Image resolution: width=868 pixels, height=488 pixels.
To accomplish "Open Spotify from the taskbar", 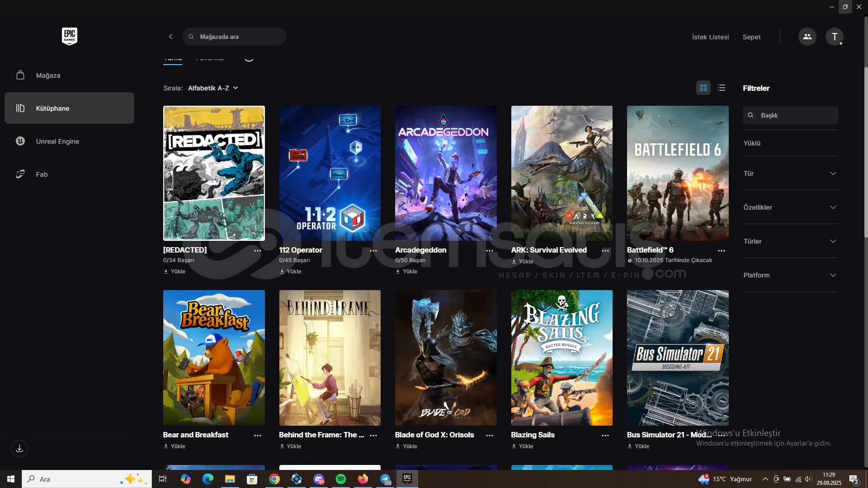I will (341, 479).
